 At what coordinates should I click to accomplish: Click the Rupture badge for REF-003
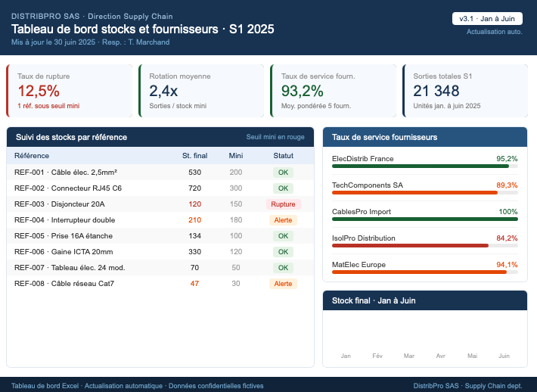(x=283, y=204)
